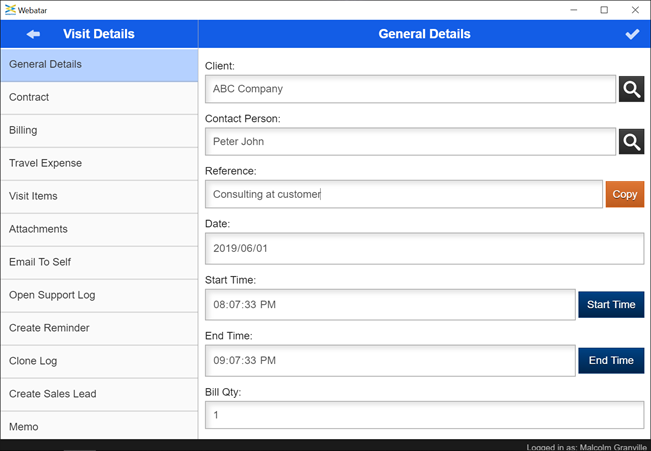The width and height of the screenshot is (651, 451).
Task: Open the Contract section
Action: pos(99,98)
